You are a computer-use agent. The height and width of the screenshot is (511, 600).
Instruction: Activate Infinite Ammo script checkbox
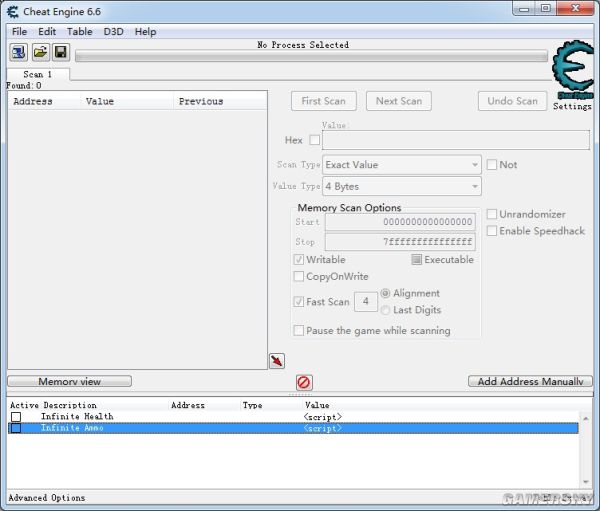point(16,428)
